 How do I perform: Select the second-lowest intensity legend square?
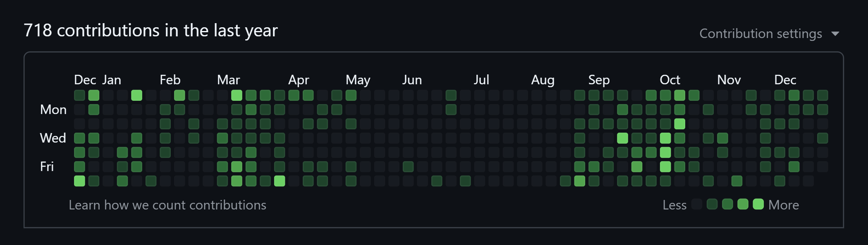click(x=712, y=205)
